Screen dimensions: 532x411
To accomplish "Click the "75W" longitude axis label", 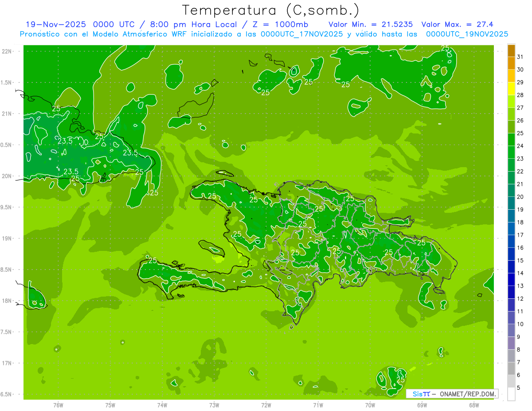I will click(x=110, y=405).
